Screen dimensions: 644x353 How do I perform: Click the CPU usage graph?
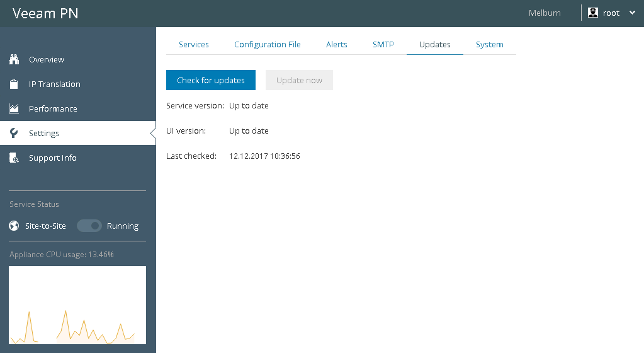[77, 305]
